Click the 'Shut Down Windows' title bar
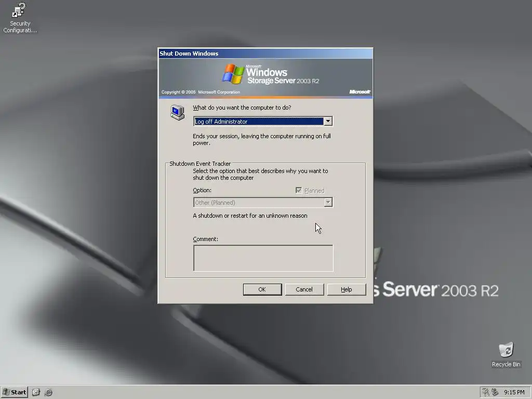 265,54
